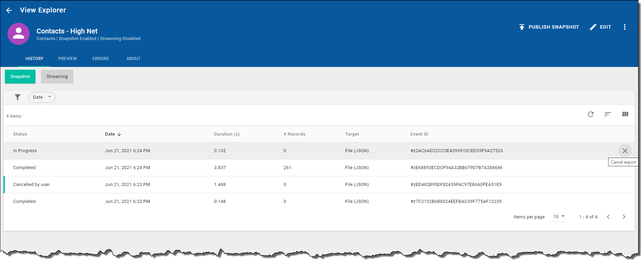Click the Contacts purple avatar icon
The image size is (644, 265).
click(x=19, y=34)
